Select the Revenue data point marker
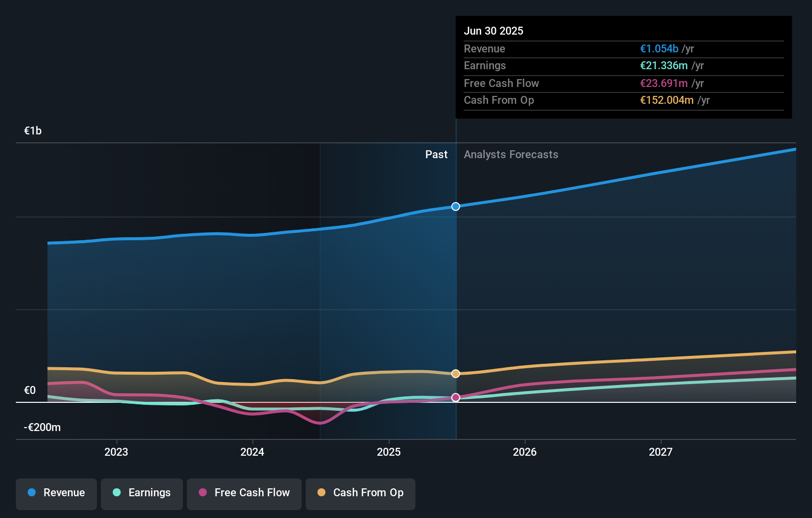The image size is (812, 518). pos(455,207)
